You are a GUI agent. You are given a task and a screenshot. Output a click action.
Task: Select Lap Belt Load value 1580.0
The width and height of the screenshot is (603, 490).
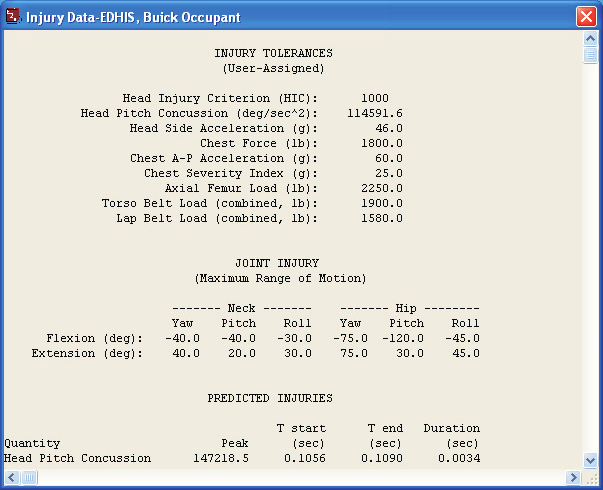tap(382, 218)
